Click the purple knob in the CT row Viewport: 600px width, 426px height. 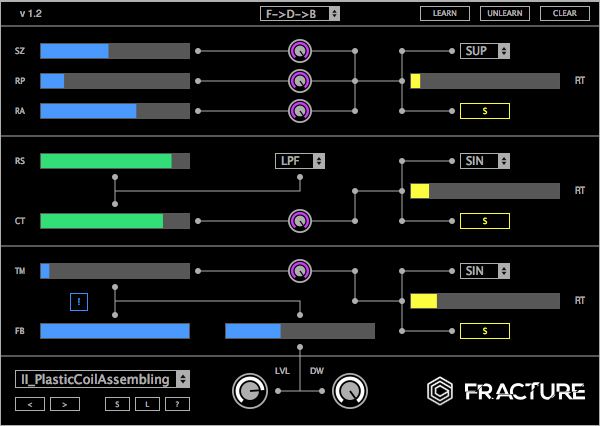[x=299, y=220]
